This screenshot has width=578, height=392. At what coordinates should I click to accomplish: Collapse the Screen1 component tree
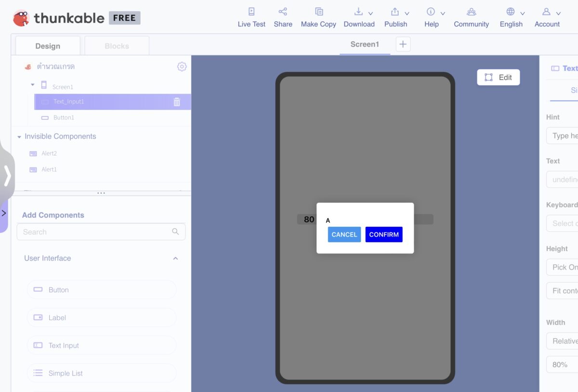coord(32,84)
